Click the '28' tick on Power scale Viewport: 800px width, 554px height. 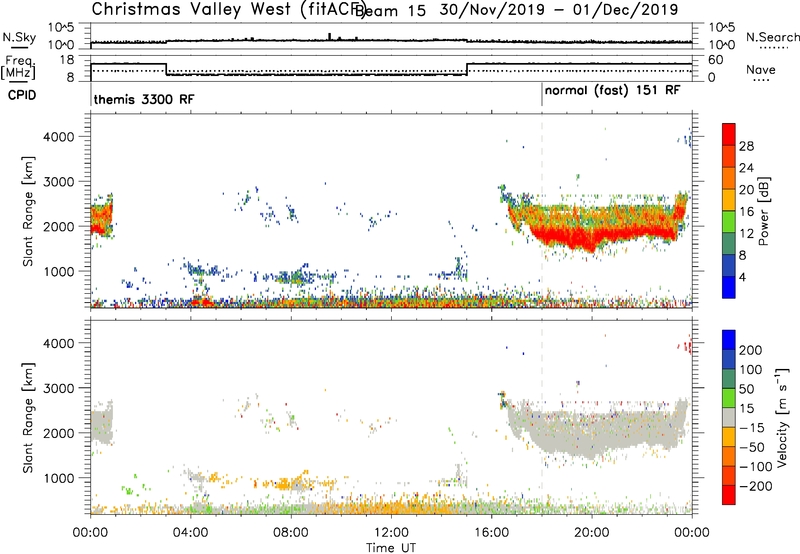point(746,146)
